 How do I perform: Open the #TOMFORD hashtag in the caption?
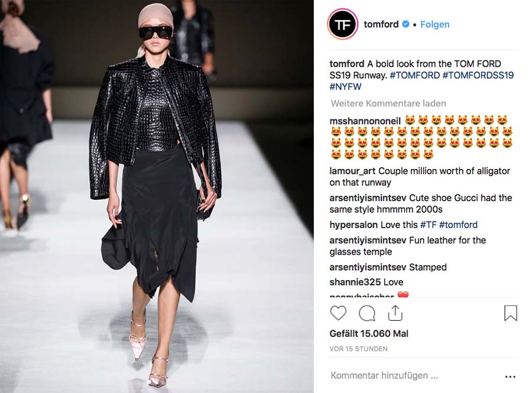tap(414, 75)
